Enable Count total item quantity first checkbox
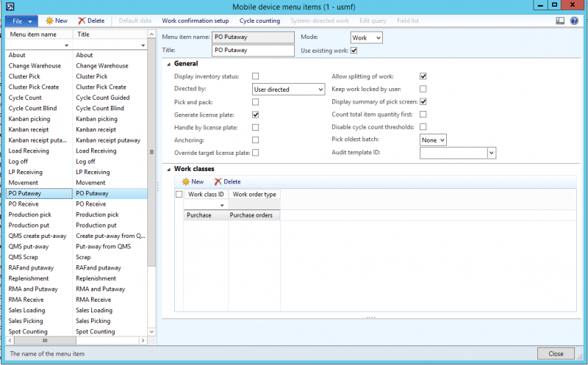This screenshot has height=365, width=588. (423, 115)
